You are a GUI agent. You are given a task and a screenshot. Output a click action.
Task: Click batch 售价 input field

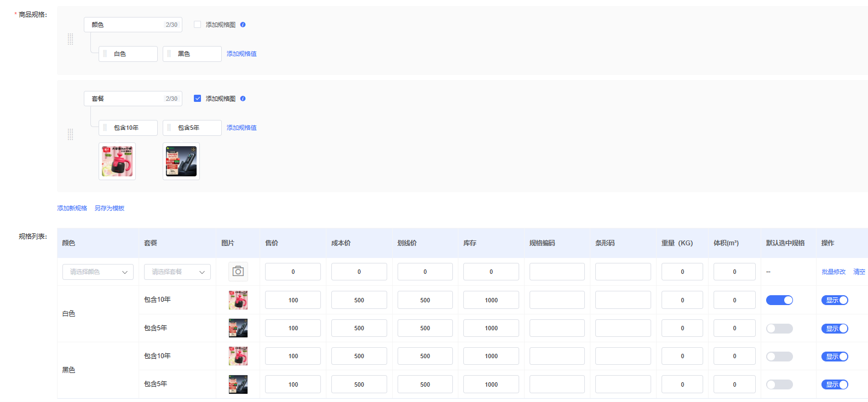[293, 272]
